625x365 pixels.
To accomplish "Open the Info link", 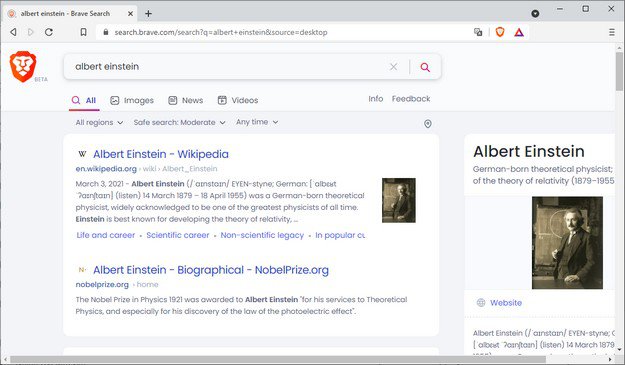I will click(x=375, y=99).
